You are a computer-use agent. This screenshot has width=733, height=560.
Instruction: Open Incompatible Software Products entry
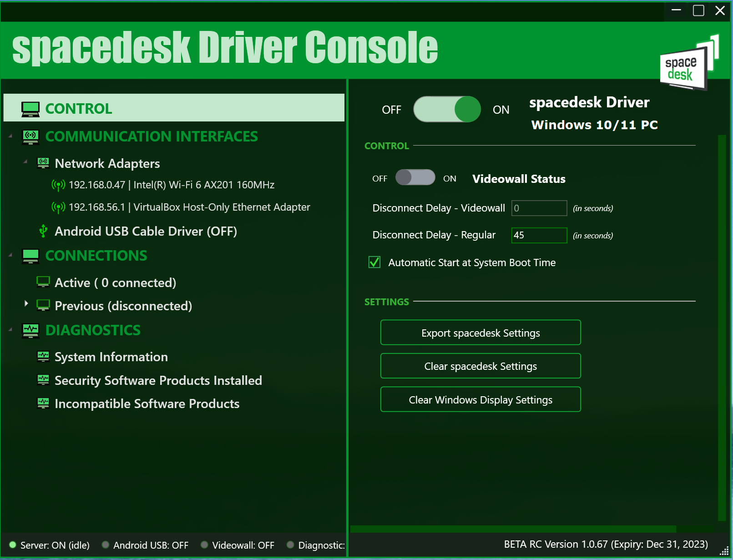(x=147, y=404)
